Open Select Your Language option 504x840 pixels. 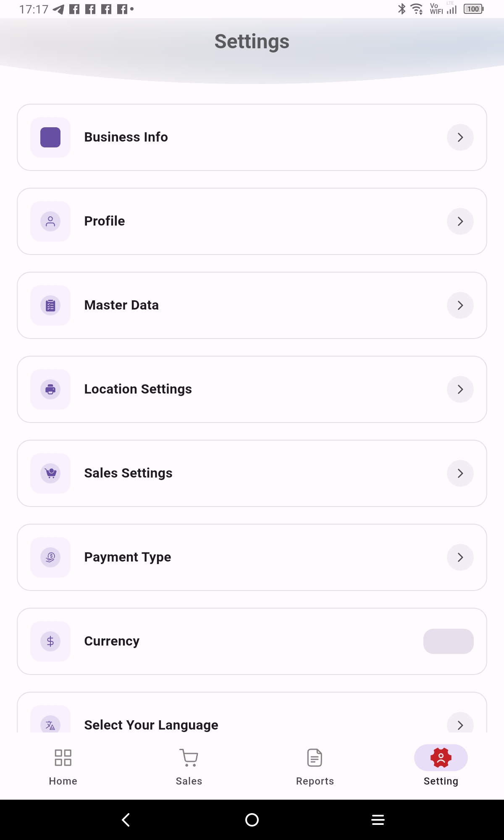pyautogui.click(x=252, y=723)
